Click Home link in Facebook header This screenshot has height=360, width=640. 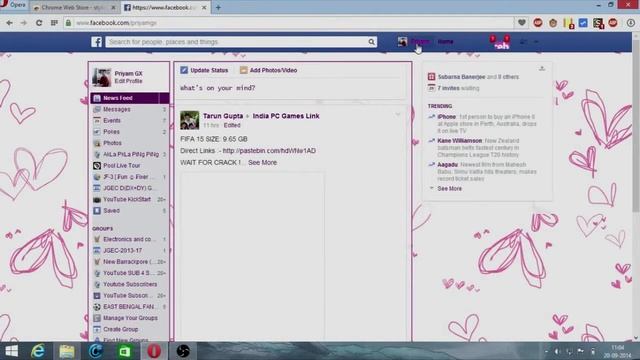point(445,42)
